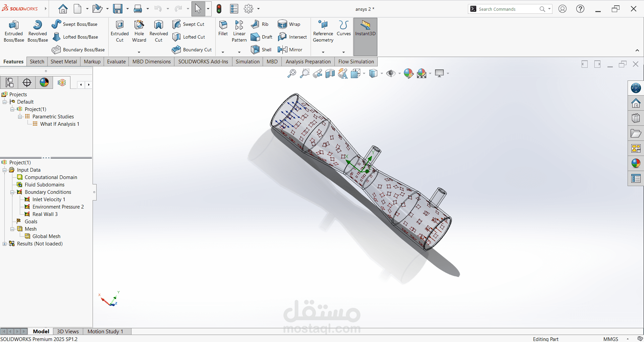Viewport: 644px width, 342px height.
Task: Select the Revolved Cut tool
Action: click(x=159, y=31)
